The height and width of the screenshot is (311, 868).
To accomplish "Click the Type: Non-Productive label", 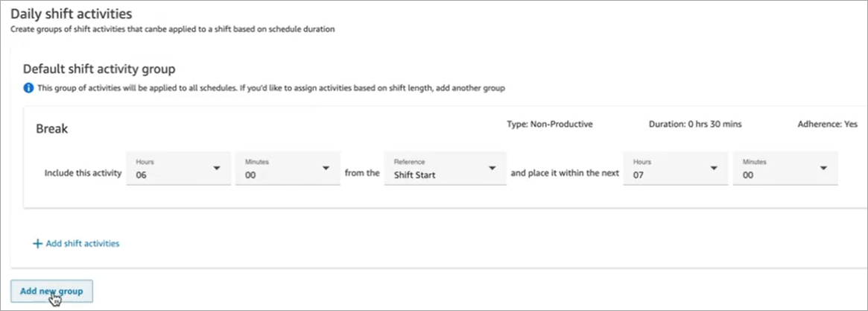I will click(550, 125).
